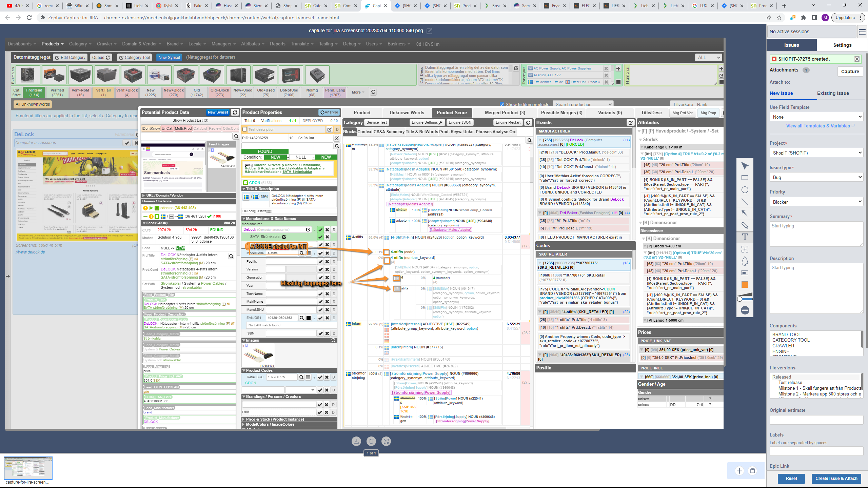This screenshot has width=868, height=488.
Task: Select CRAWLER in Components list
Action: click(783, 346)
